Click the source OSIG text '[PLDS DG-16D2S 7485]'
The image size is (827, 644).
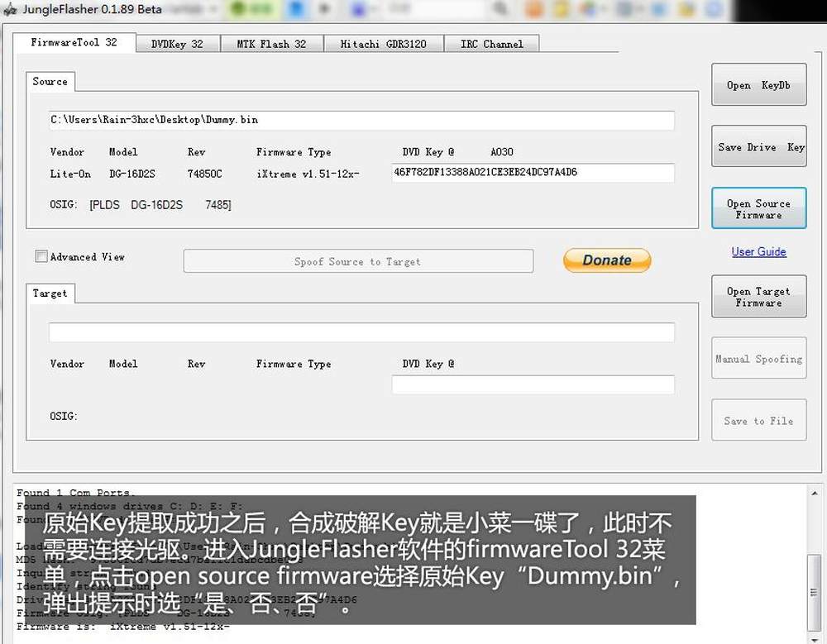160,205
